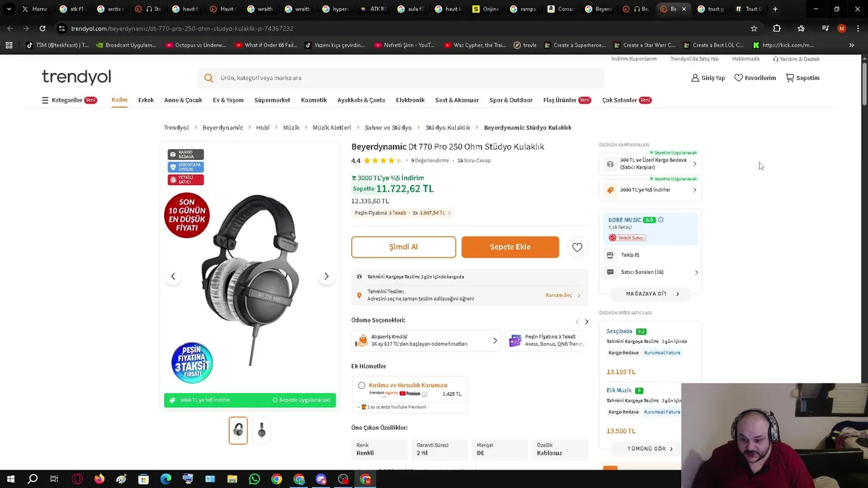Open the Sepetim shopping cart icon
This screenshot has width=868, height=488.
coord(790,78)
